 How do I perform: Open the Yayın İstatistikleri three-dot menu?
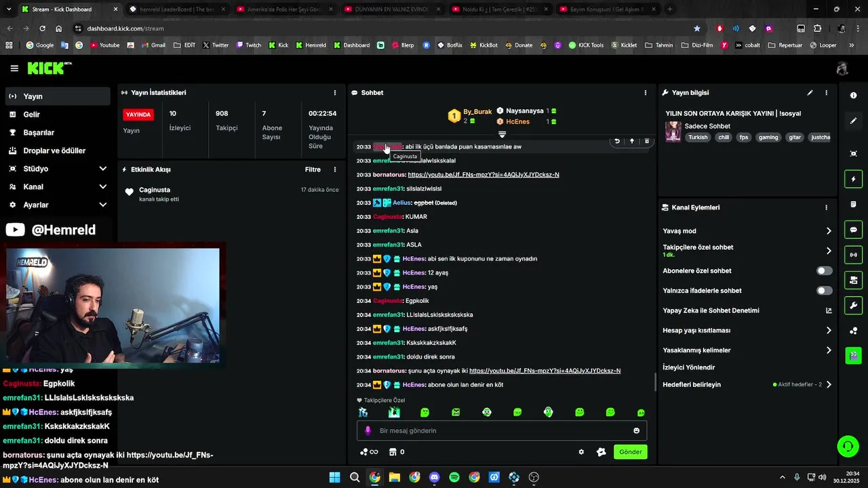click(x=334, y=93)
